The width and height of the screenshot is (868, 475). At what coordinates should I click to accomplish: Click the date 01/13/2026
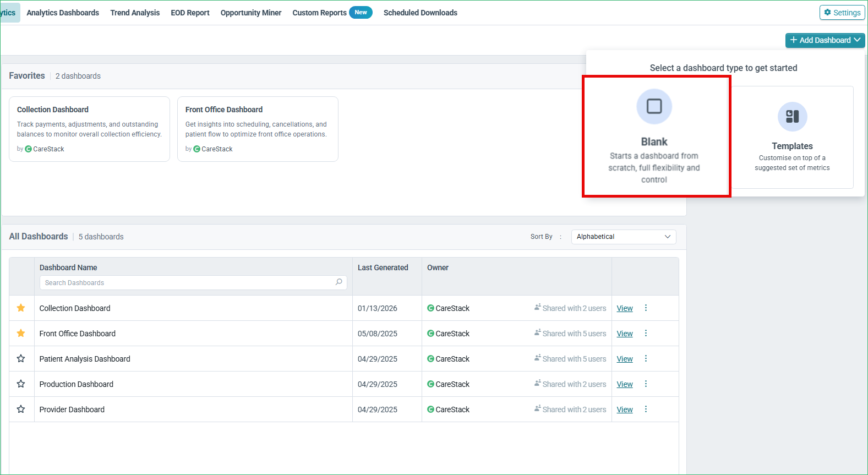[378, 308]
